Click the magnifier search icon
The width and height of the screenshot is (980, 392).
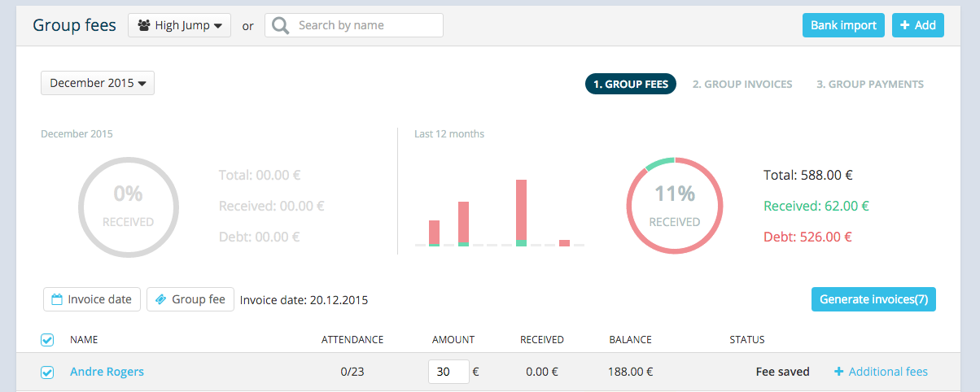click(x=280, y=25)
